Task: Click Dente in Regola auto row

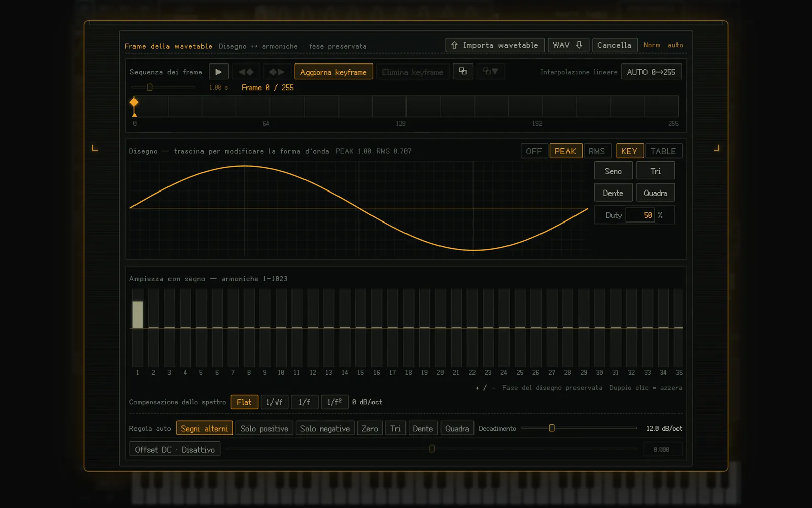Action: pyautogui.click(x=423, y=428)
